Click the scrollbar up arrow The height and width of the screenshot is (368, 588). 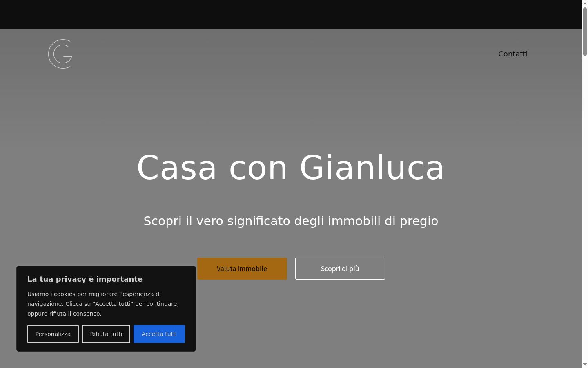click(x=585, y=3)
